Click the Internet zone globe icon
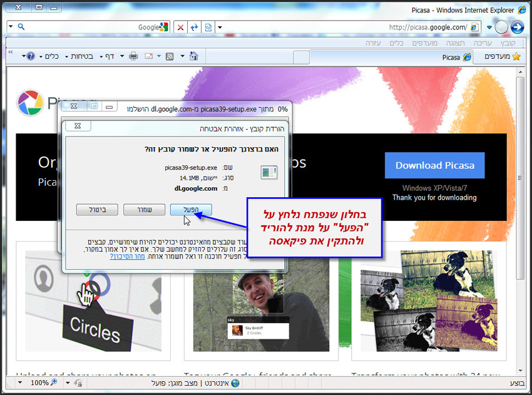The width and height of the screenshot is (532, 395). click(235, 383)
